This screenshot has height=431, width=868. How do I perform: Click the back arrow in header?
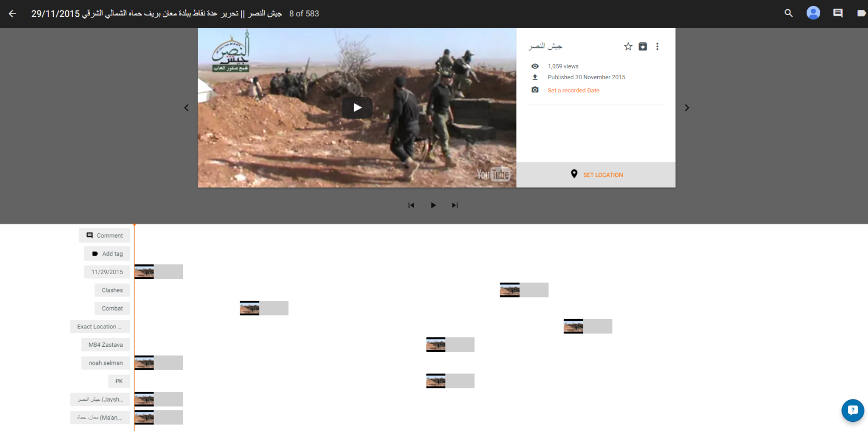[12, 14]
